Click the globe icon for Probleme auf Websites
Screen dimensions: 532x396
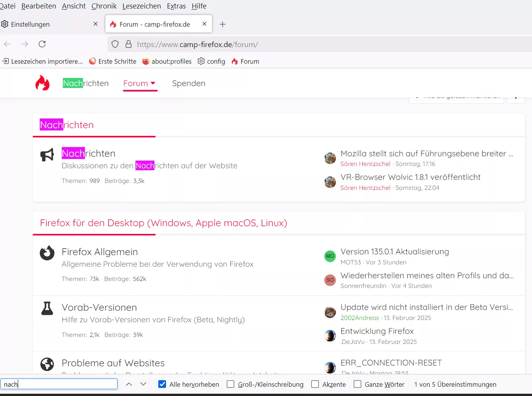(47, 364)
